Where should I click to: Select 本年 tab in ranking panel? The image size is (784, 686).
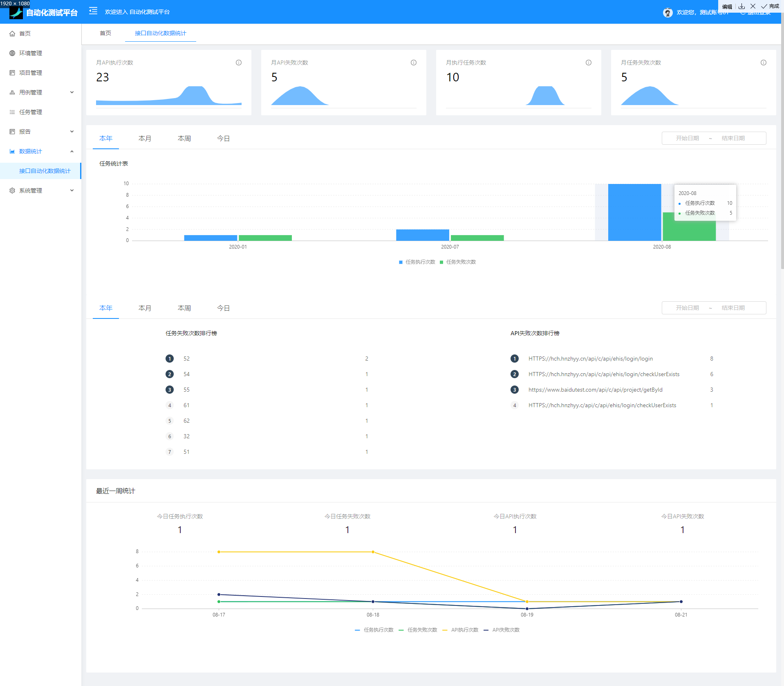coord(106,308)
